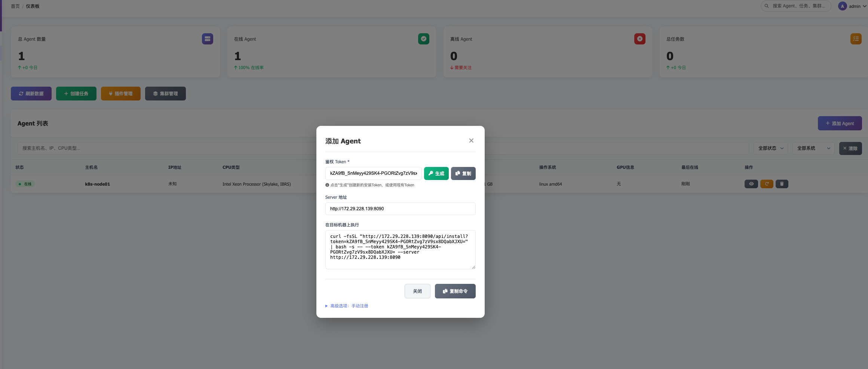Copy the token with 复制 button

point(463,173)
